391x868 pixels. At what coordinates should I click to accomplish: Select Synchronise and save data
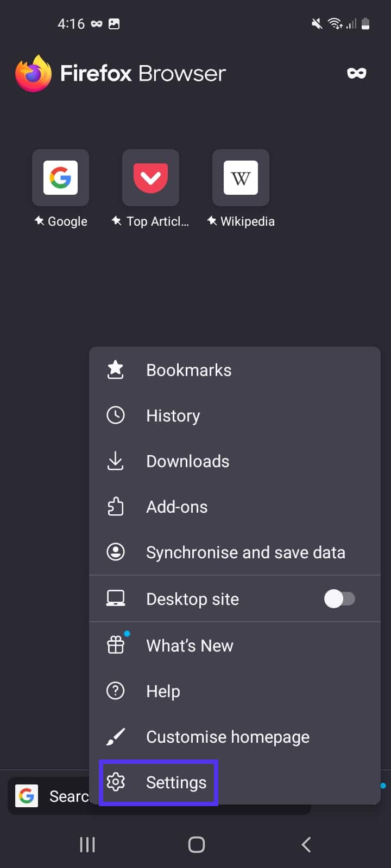tap(245, 552)
